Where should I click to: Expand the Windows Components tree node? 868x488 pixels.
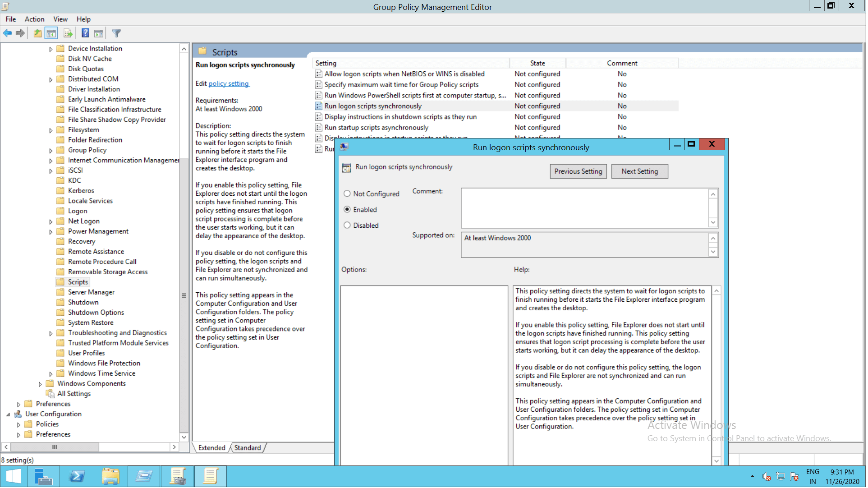(x=40, y=384)
